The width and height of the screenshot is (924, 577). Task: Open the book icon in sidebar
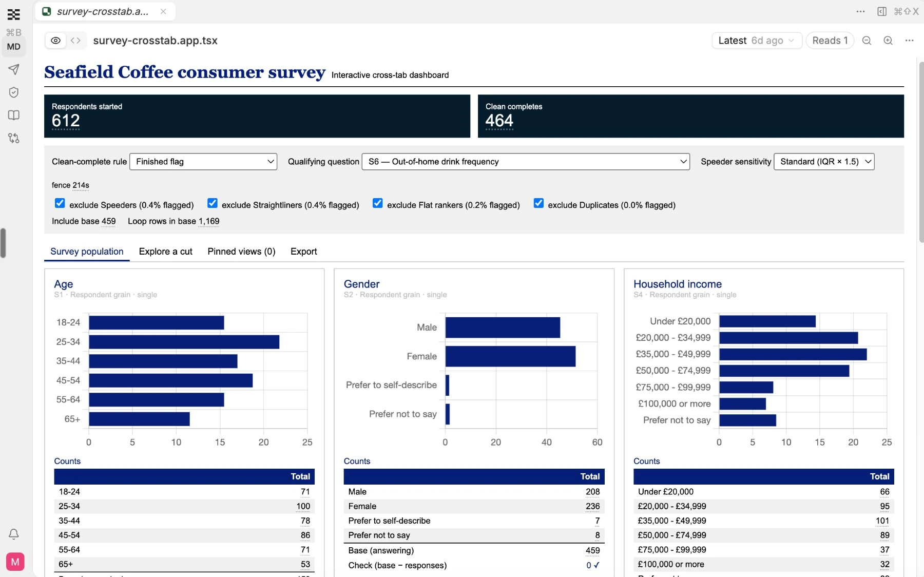pyautogui.click(x=14, y=115)
